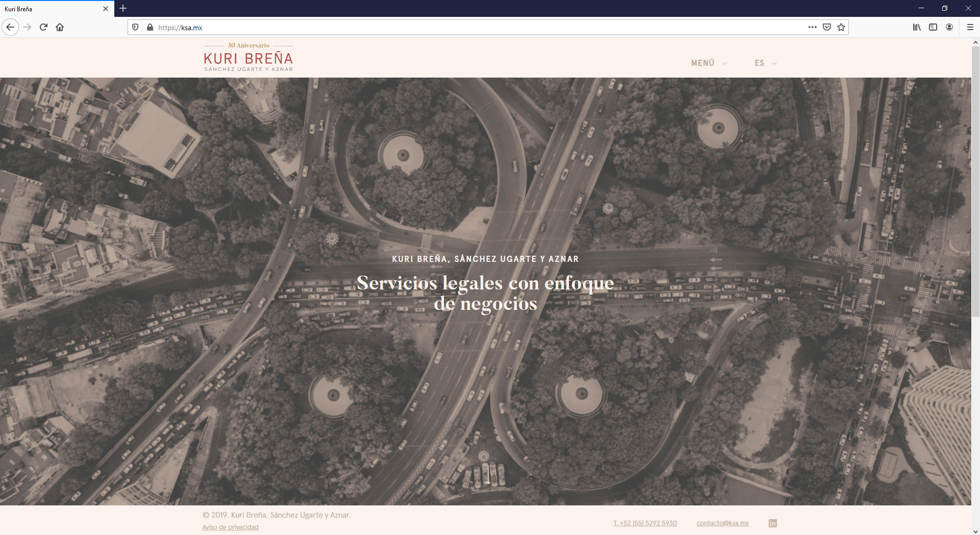Viewport: 980px width, 535px height.
Task: Save page to Pocket icon
Action: coord(827,28)
